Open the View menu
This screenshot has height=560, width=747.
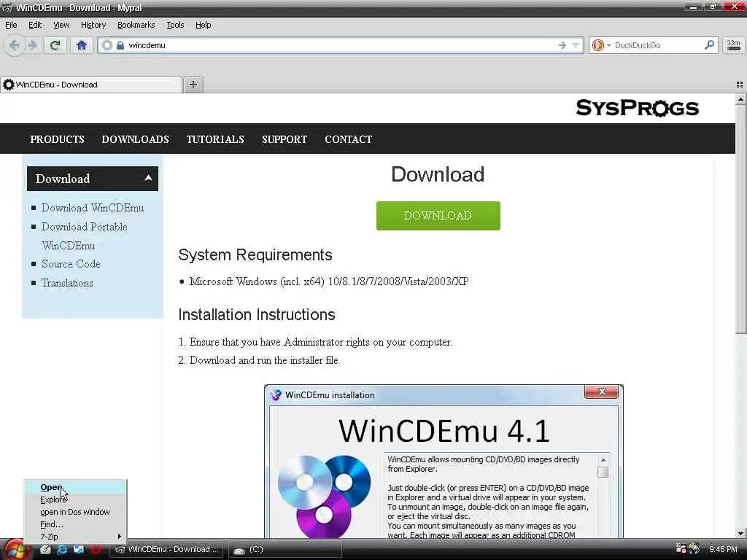pyautogui.click(x=61, y=25)
